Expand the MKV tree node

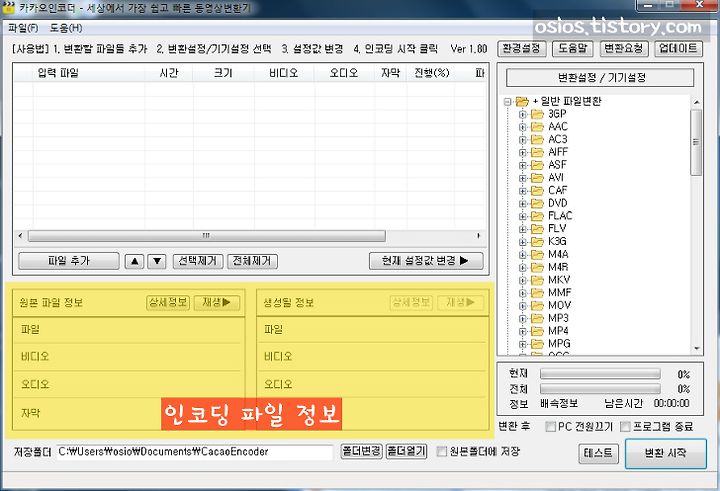[x=523, y=280]
